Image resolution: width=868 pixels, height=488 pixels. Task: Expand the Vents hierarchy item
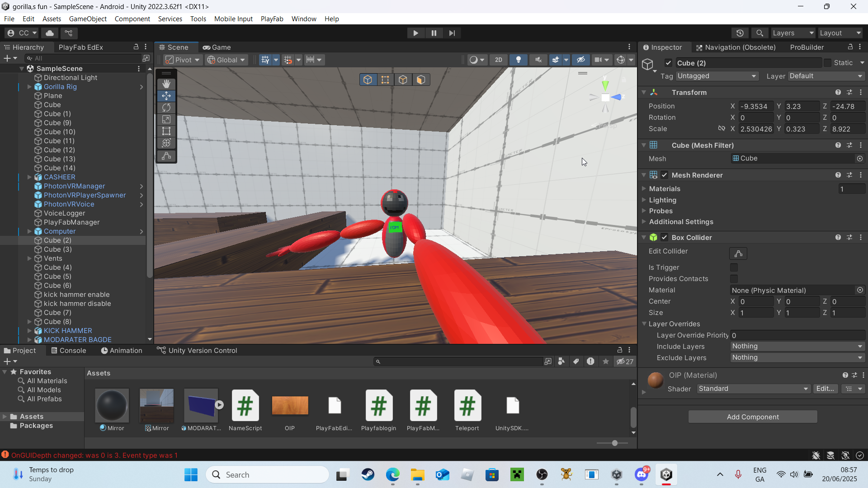click(x=29, y=258)
